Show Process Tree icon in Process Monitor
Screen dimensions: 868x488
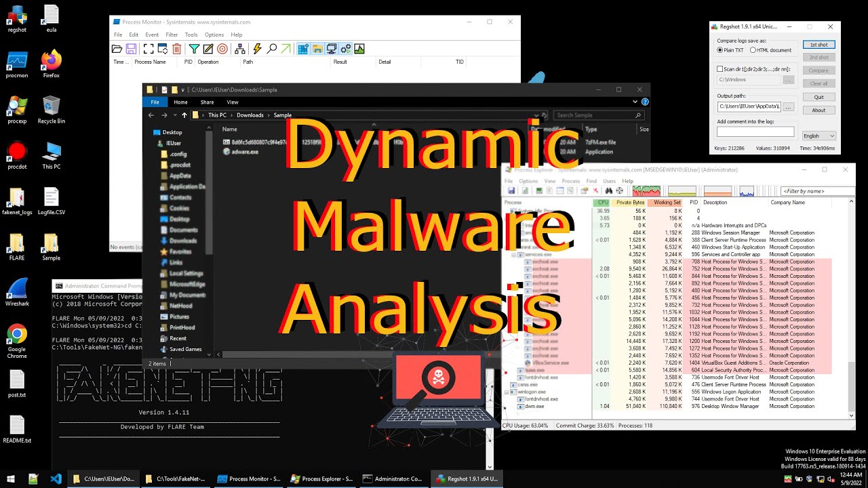[x=240, y=49]
